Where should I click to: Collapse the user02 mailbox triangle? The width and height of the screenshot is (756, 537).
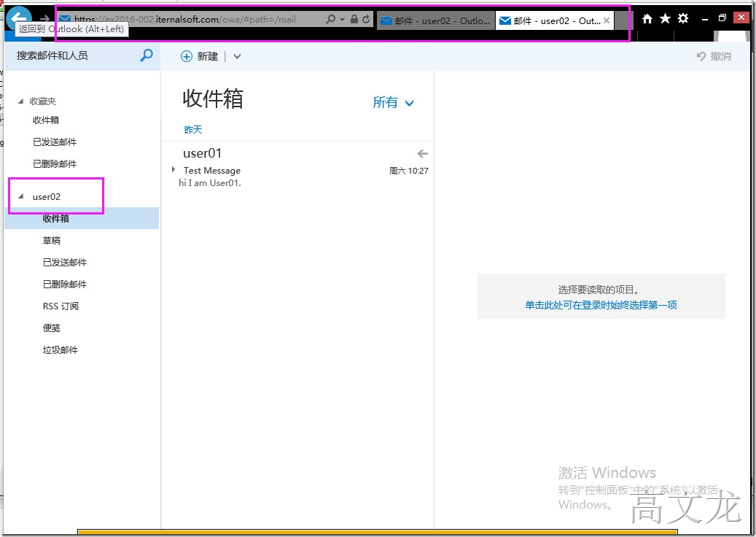[x=20, y=196]
